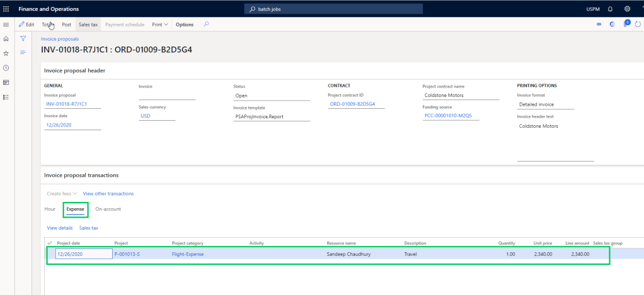Expand the navigation pane hamburger
644x295 pixels.
click(6, 25)
